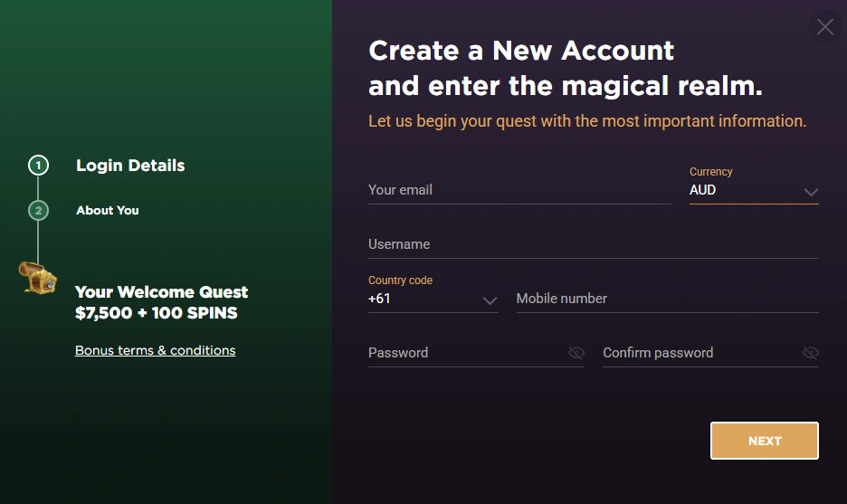The width and height of the screenshot is (847, 504).
Task: Select the step 2 circle icon
Action: (x=38, y=211)
